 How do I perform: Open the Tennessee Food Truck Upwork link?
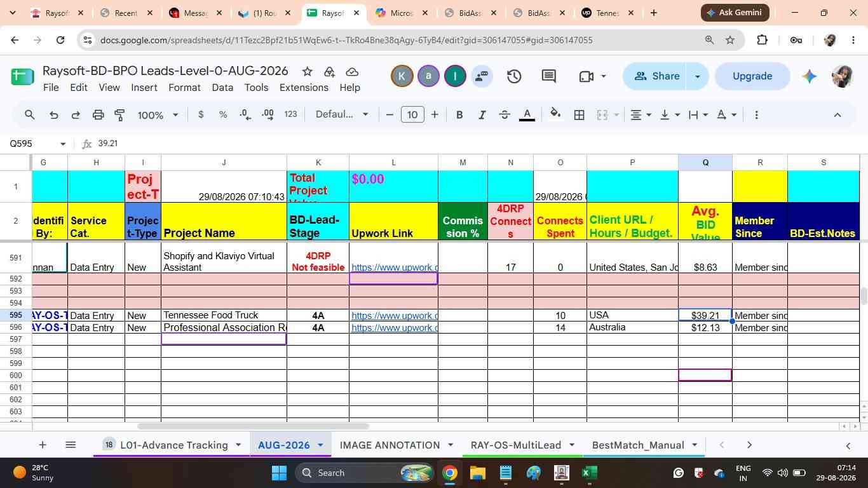click(x=394, y=316)
